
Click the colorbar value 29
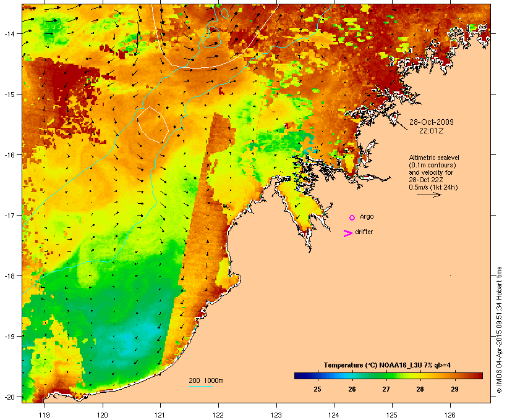coord(454,389)
